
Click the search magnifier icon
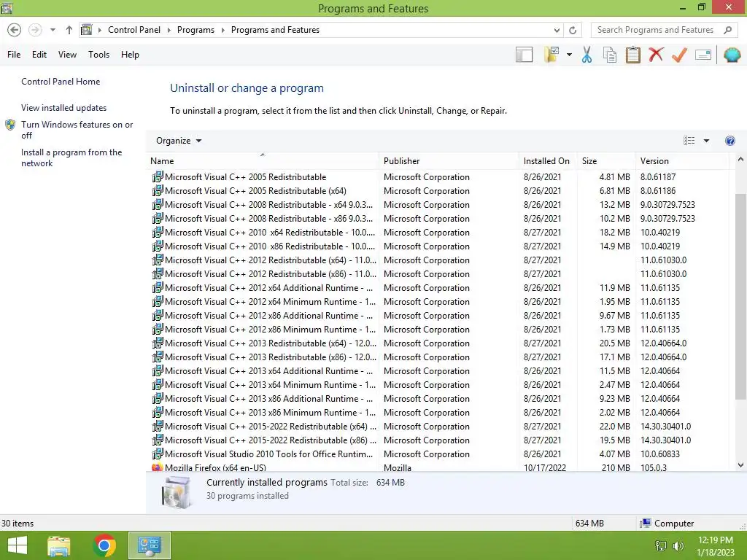(x=727, y=30)
